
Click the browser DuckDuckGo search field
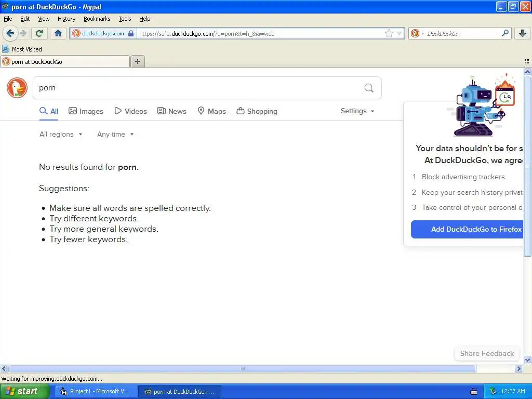click(463, 33)
